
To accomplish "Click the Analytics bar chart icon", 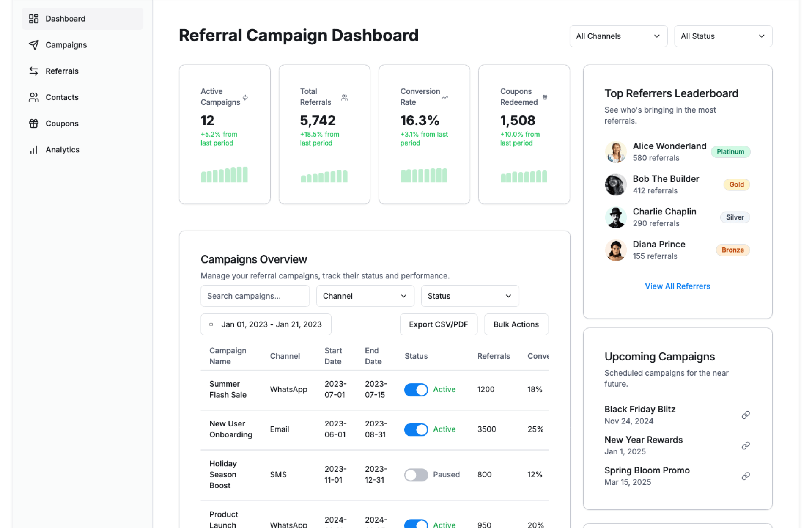I will [x=33, y=150].
